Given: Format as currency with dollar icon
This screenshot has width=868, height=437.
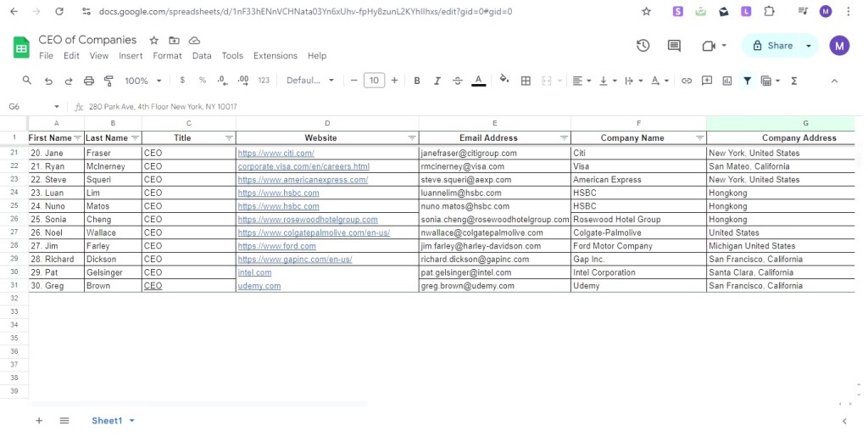Looking at the screenshot, I should pos(182,81).
